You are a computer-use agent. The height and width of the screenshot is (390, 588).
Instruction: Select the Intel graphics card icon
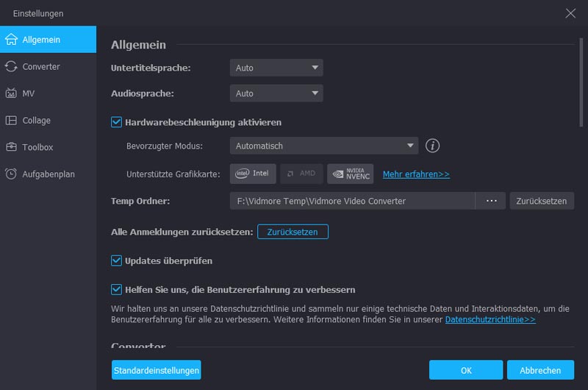tap(251, 174)
